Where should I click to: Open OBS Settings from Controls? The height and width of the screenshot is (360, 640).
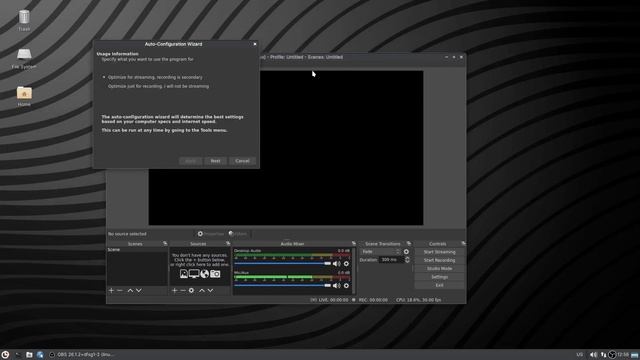(439, 277)
